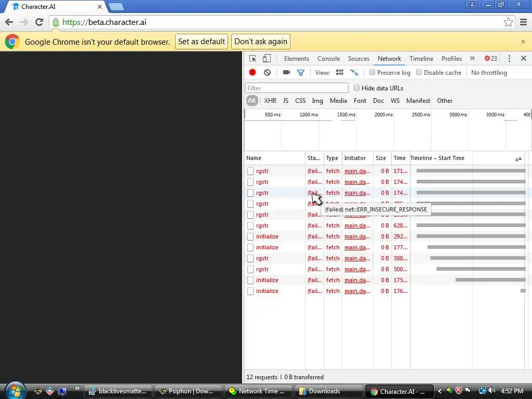Sort by the Size column header
This screenshot has height=399, width=532.
click(x=382, y=158)
